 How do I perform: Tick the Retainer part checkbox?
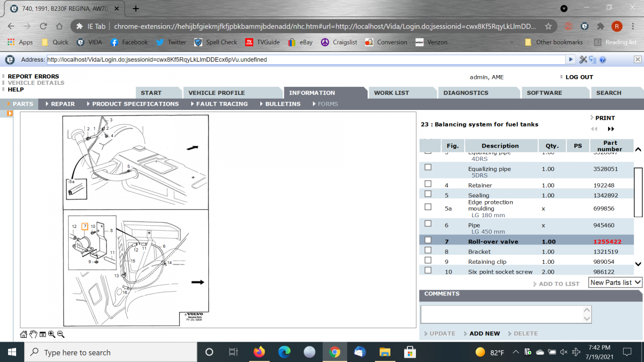[x=428, y=184]
